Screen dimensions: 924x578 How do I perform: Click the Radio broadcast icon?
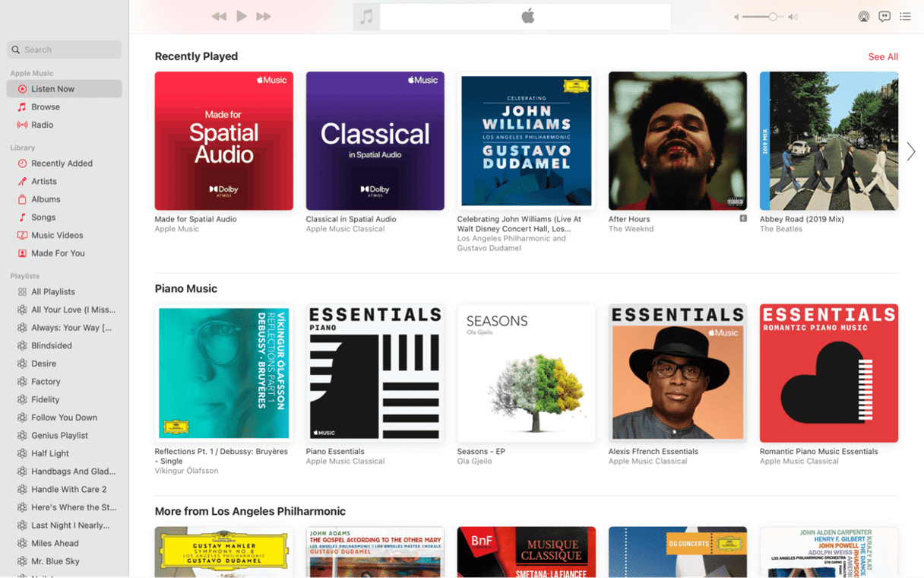pos(22,125)
